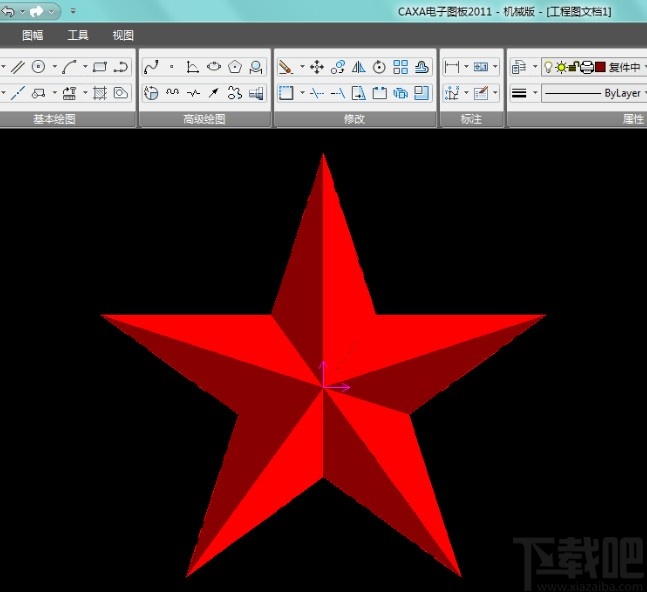Select the extend line tool
647x592 pixels.
pyautogui.click(x=338, y=93)
